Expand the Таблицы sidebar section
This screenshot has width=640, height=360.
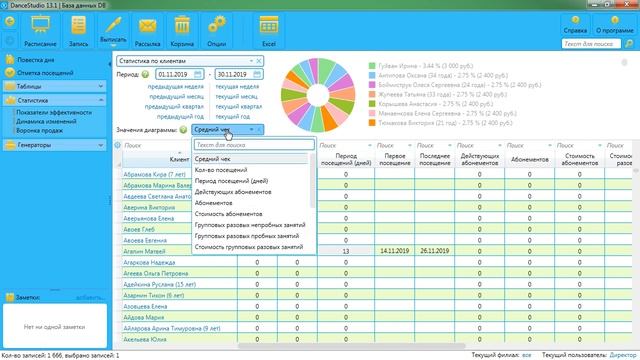pos(55,87)
